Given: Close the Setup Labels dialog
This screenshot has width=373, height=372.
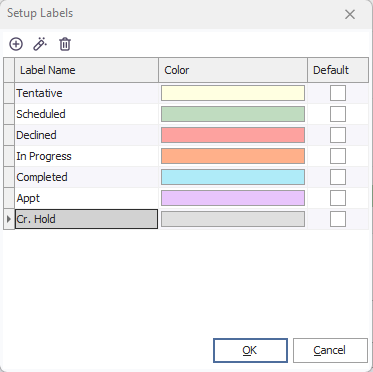Looking at the screenshot, I should pos(350,14).
